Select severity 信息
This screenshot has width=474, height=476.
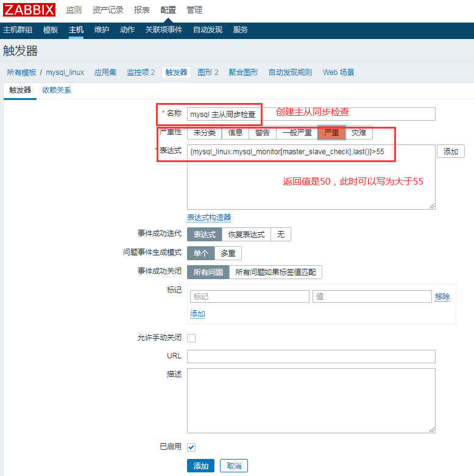tap(235, 133)
